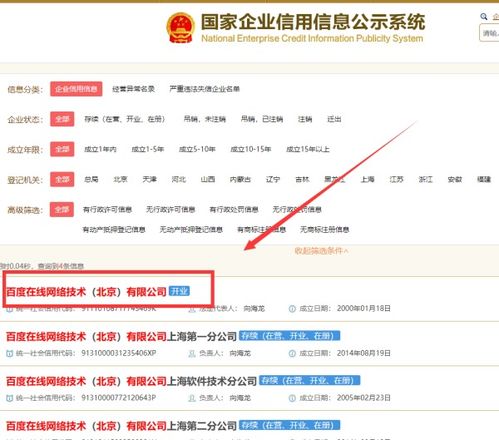Filter by 成立1-5年
Image resolution: width=499 pixels, height=440 pixels.
[147, 149]
